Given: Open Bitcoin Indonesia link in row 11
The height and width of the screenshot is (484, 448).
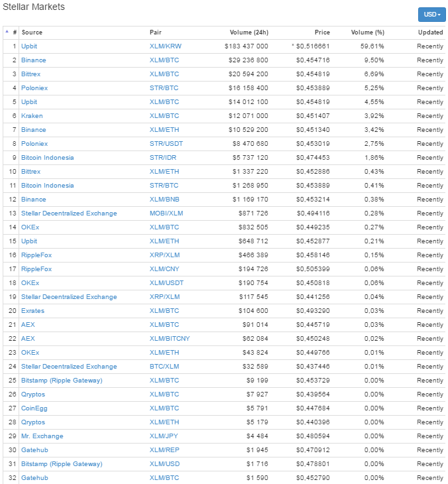Looking at the screenshot, I should [47, 185].
